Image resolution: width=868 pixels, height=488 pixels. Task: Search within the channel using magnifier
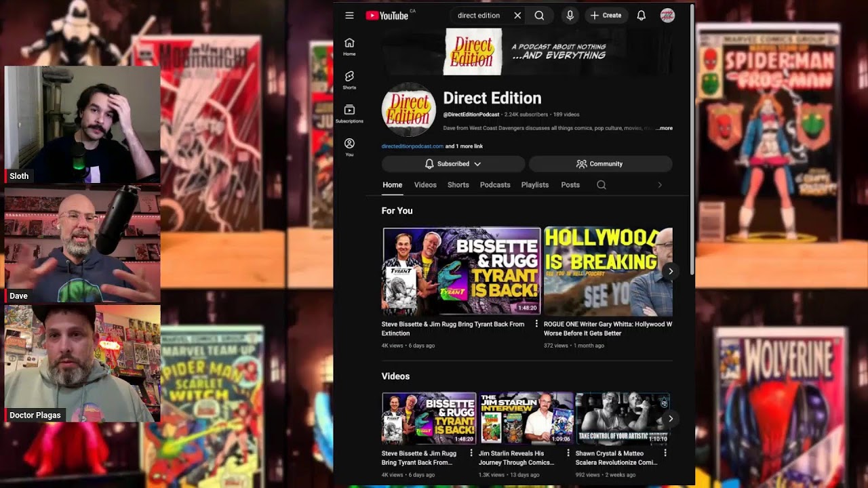601,185
